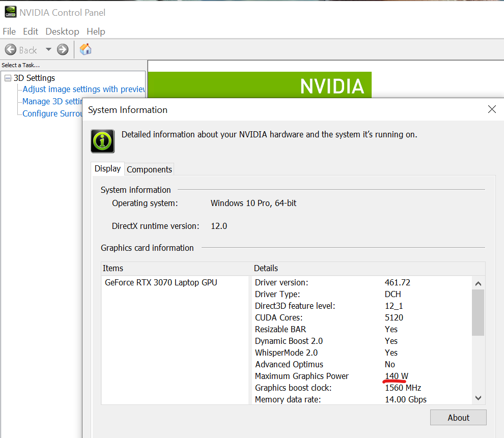Select the CUDA Cores value 5120
The height and width of the screenshot is (438, 504).
tap(394, 317)
